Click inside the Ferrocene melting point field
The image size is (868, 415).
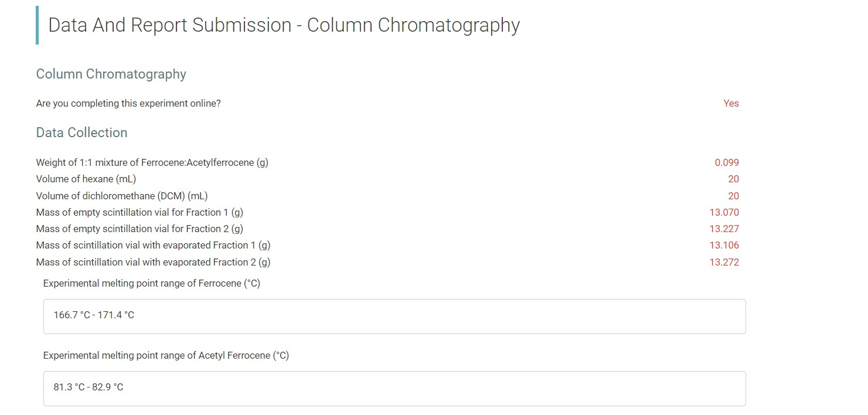coord(393,316)
